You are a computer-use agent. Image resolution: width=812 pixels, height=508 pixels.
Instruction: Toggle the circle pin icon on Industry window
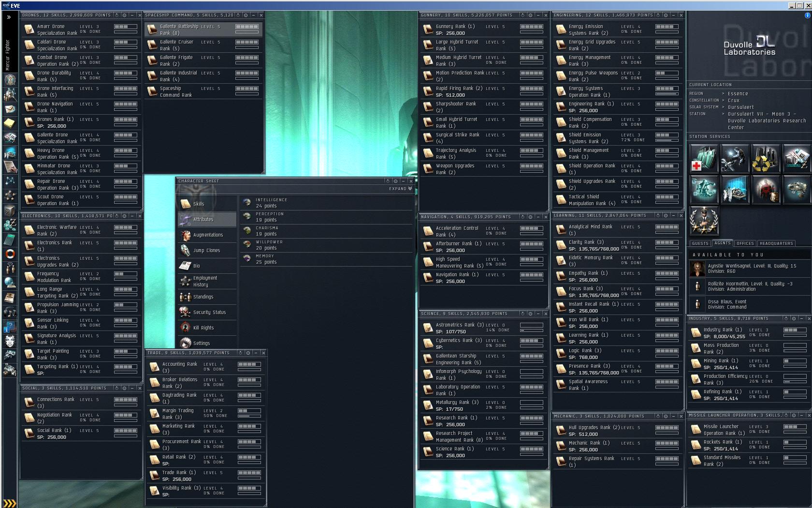click(794, 318)
